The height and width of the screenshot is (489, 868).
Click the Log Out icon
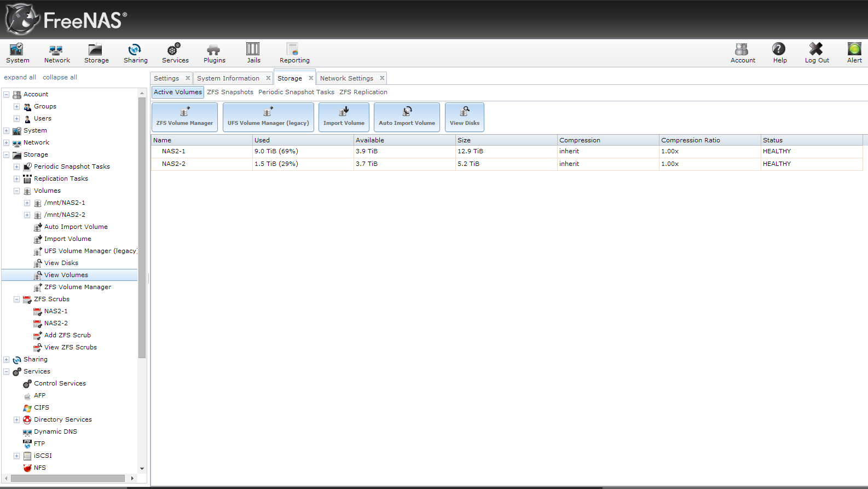817,53
